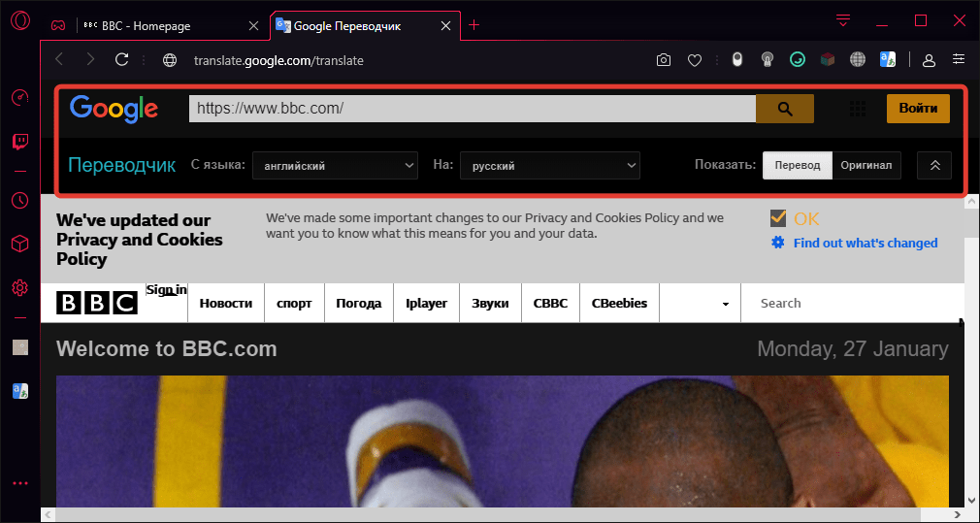980x523 pixels.
Task: Show the translated version with Перевод
Action: 797,165
